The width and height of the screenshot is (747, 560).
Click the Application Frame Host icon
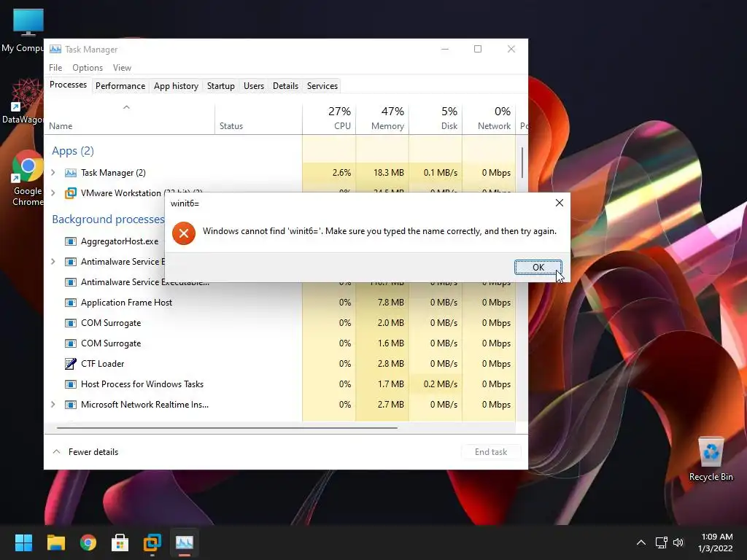tap(71, 303)
